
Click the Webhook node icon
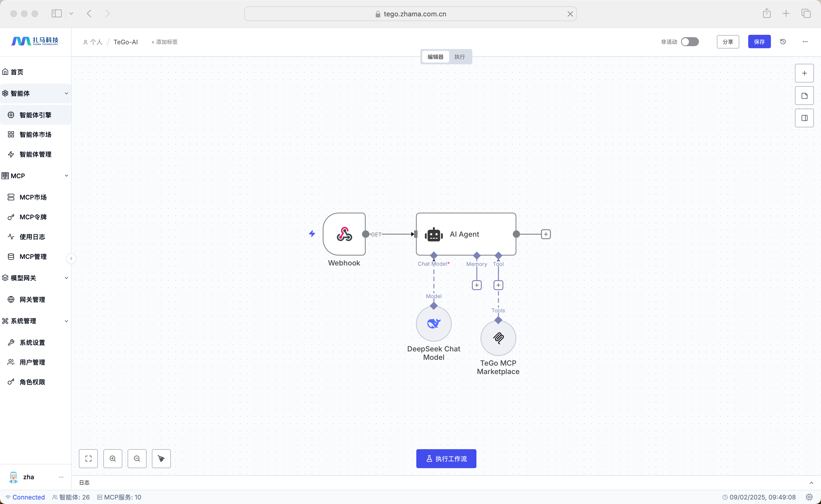tap(344, 234)
